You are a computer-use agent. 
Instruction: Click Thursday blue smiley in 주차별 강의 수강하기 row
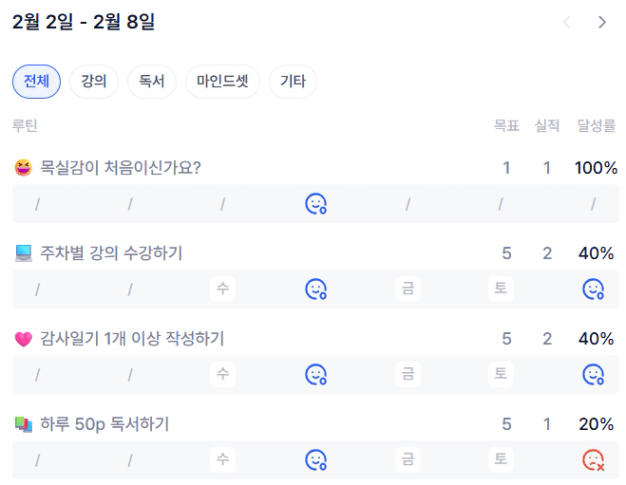click(316, 289)
